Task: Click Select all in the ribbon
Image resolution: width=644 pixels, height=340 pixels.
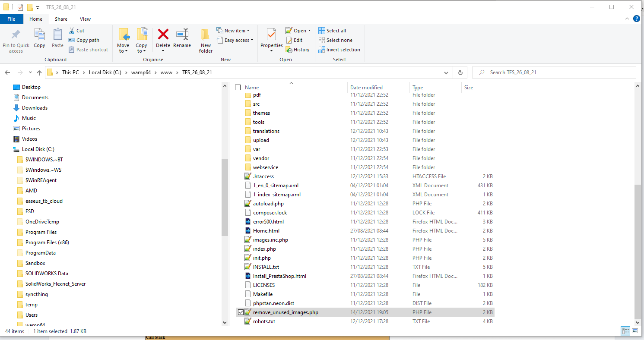Action: 332,31
